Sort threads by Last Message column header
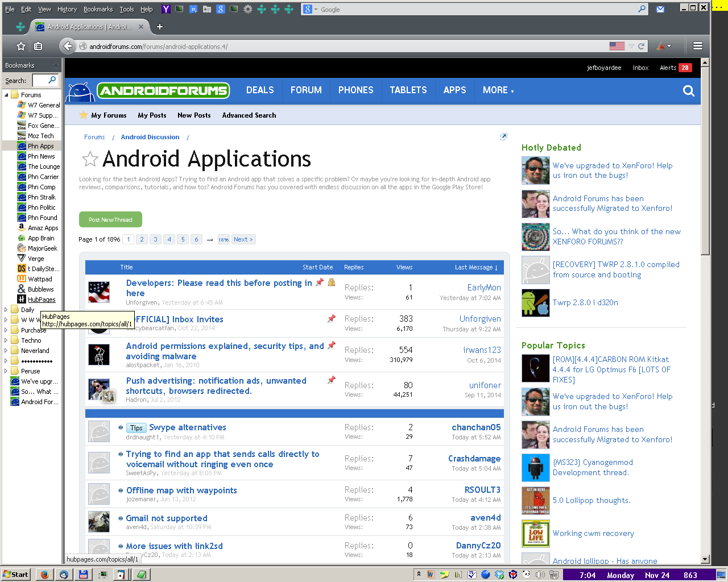The height and width of the screenshot is (582, 728). (475, 267)
